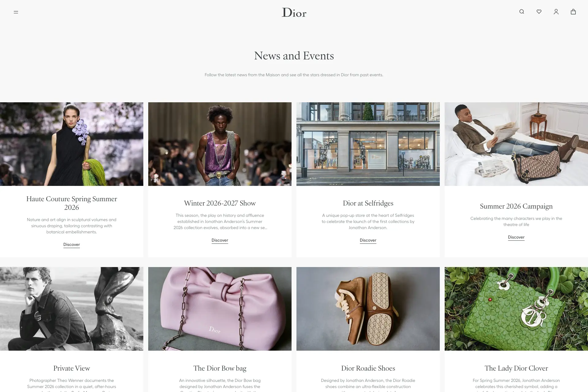Open the Private View black-and-white photo
The image size is (588, 392).
click(72, 309)
